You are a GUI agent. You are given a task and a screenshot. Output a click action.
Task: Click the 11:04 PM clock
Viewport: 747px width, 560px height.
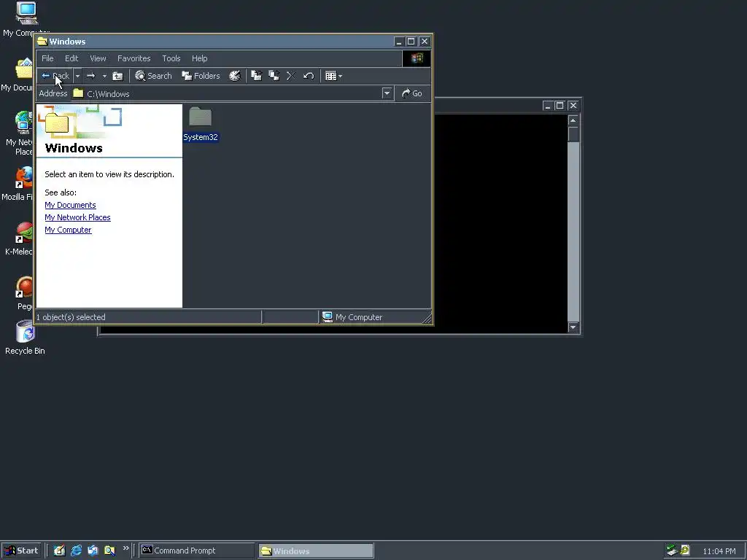[719, 551]
